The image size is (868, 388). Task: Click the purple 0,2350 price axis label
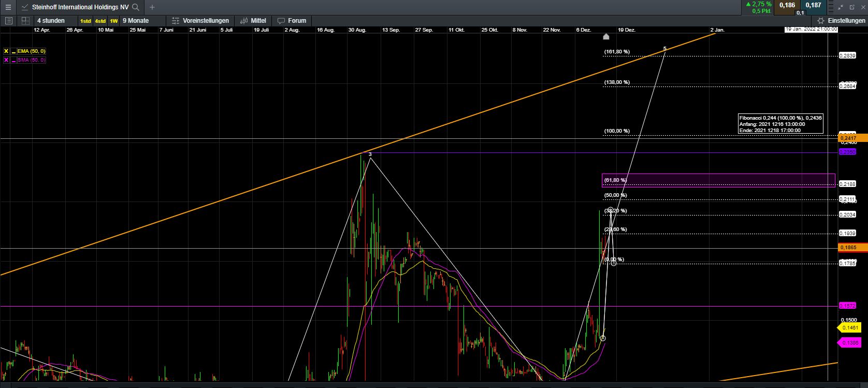[848, 152]
